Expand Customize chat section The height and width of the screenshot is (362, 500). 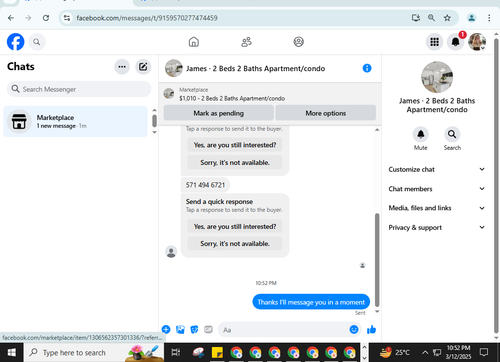tap(437, 169)
